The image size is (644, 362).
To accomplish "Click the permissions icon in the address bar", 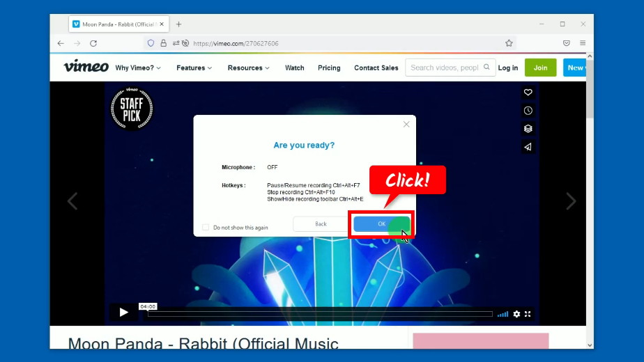I will [x=176, y=43].
